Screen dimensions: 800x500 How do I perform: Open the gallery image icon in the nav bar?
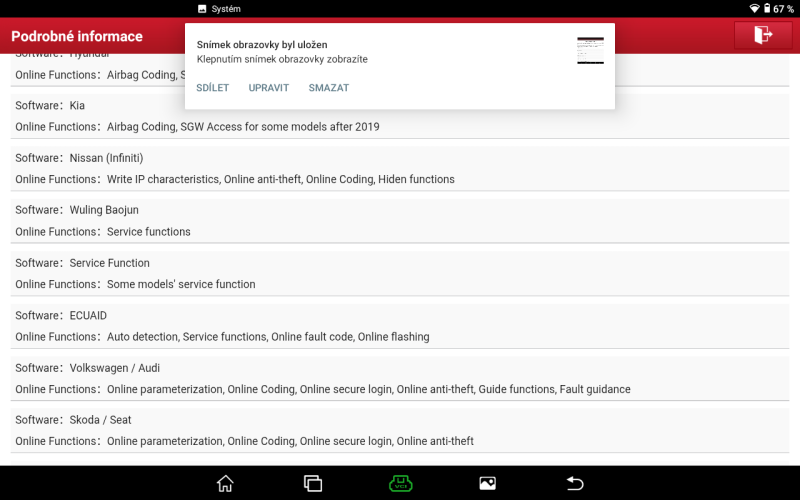[x=487, y=483]
